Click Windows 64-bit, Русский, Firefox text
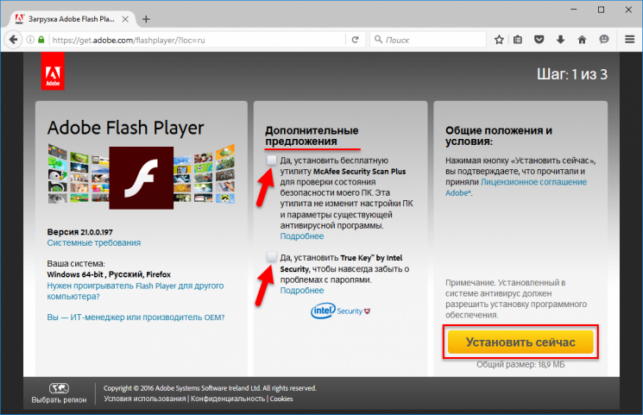 click(x=109, y=274)
